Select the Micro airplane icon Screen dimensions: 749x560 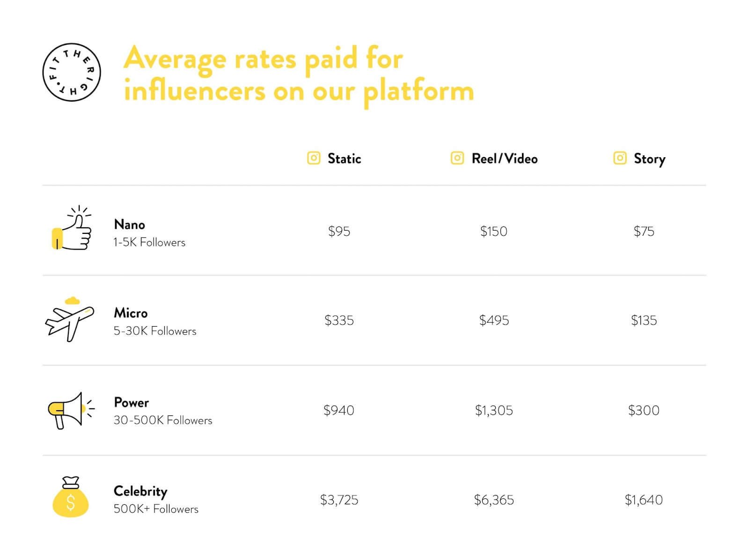[x=69, y=319]
